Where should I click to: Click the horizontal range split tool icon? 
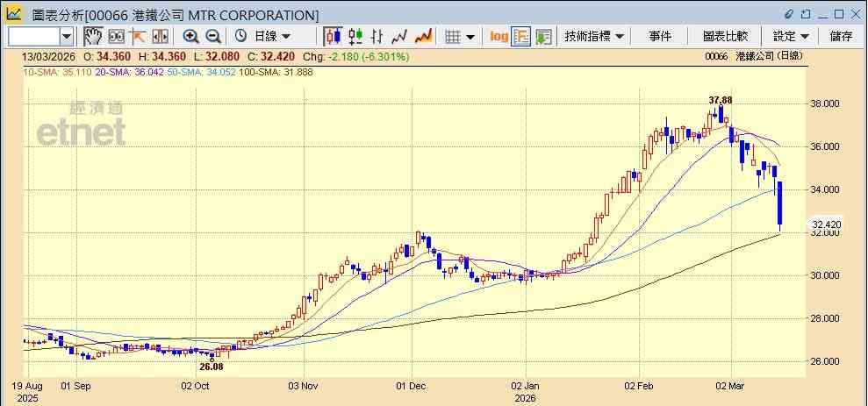point(160,37)
